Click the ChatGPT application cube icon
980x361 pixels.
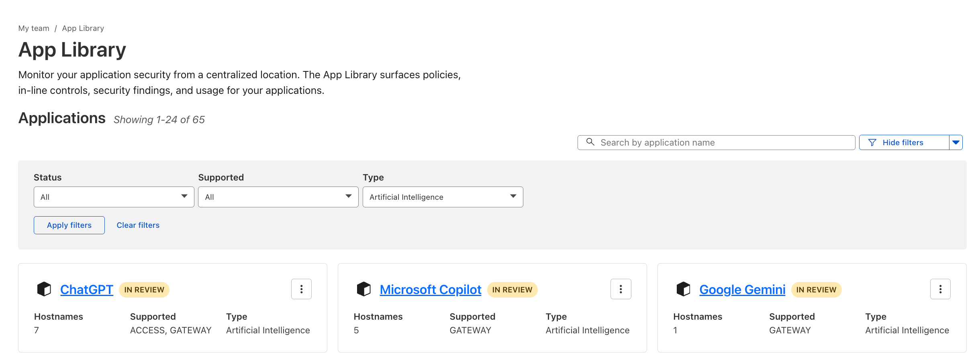pyautogui.click(x=44, y=289)
